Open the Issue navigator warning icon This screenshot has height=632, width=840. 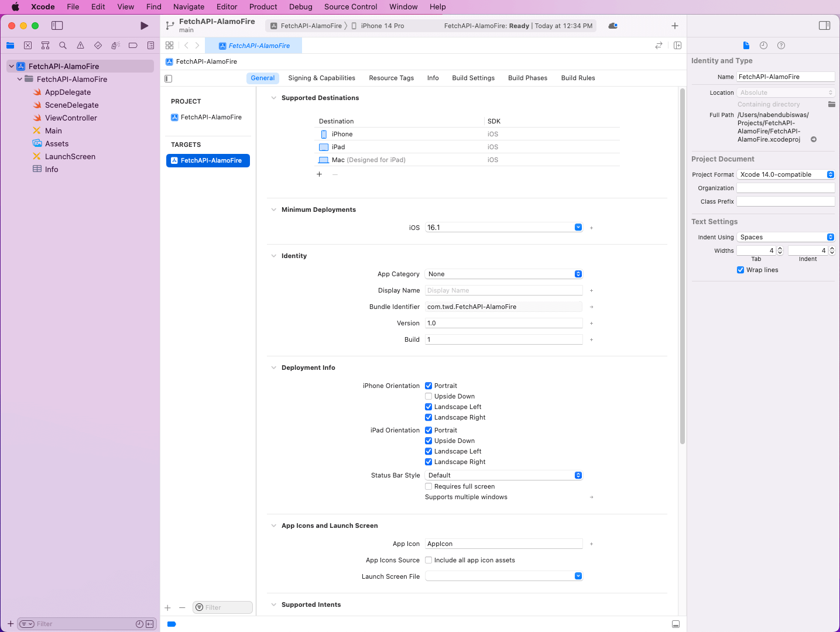tap(80, 46)
